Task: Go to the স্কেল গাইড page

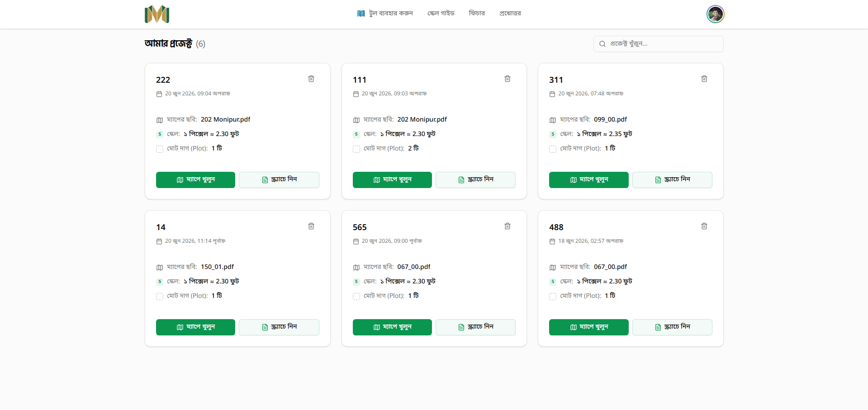Action: 441,14
